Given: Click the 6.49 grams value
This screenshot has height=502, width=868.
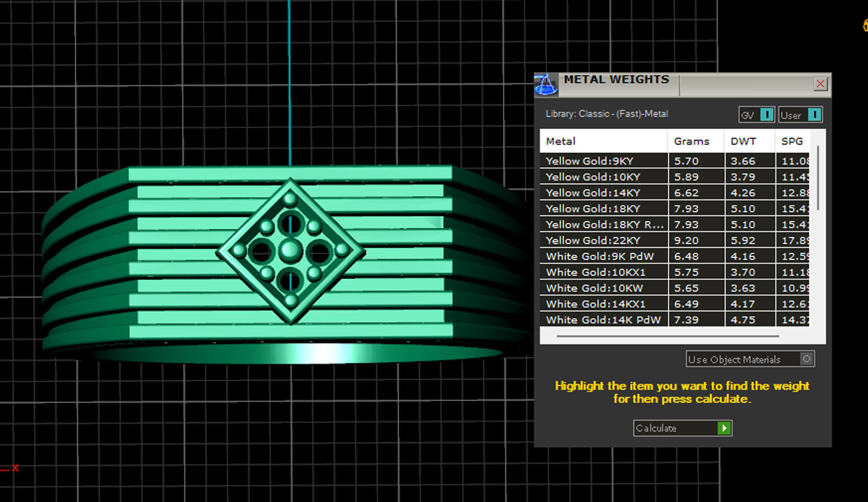Looking at the screenshot, I should [686, 304].
